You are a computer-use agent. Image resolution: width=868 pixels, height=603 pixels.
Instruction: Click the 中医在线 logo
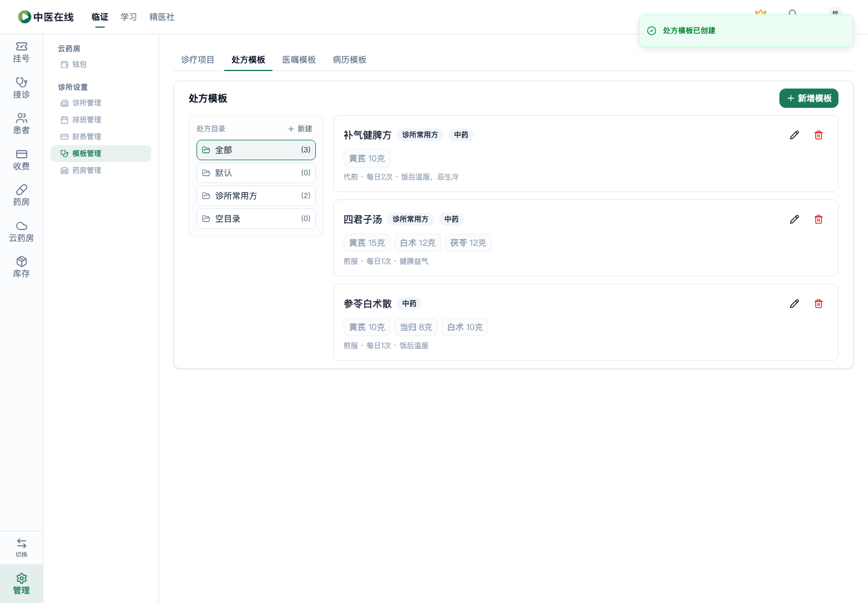(46, 17)
